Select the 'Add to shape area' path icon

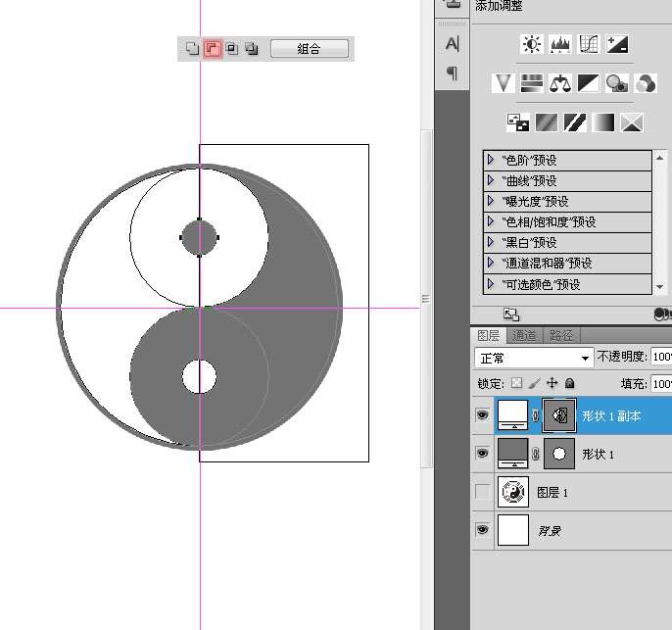(x=192, y=48)
